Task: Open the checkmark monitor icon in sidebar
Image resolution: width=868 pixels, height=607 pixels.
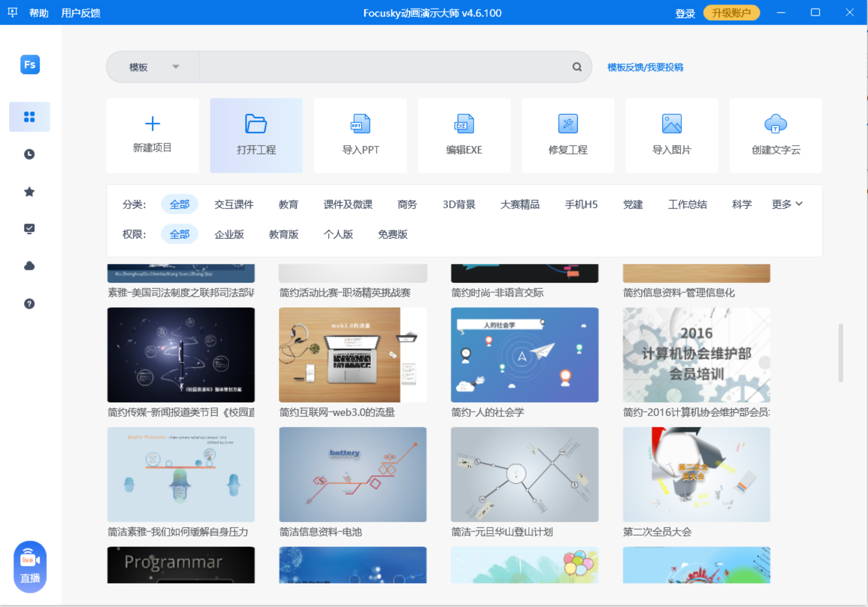Action: click(x=29, y=229)
